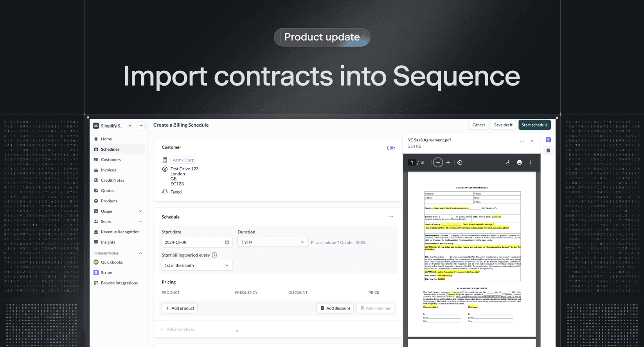Click the document icon in right sidebar
This screenshot has width=644, height=347.
[549, 150]
